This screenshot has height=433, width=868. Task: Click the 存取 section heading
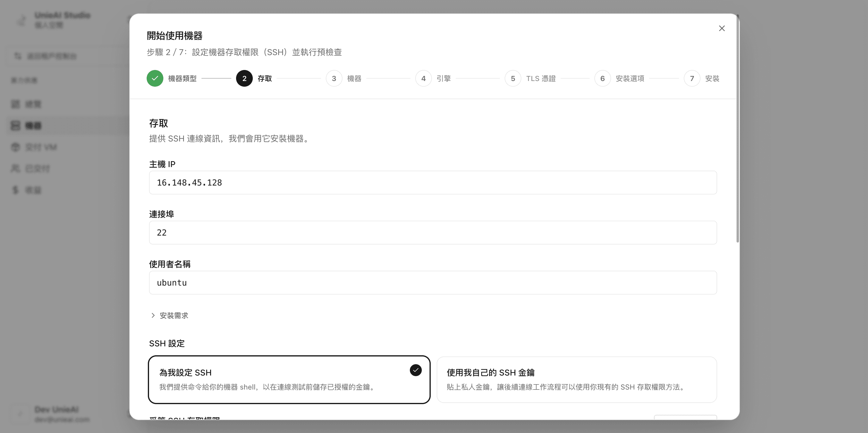[159, 123]
